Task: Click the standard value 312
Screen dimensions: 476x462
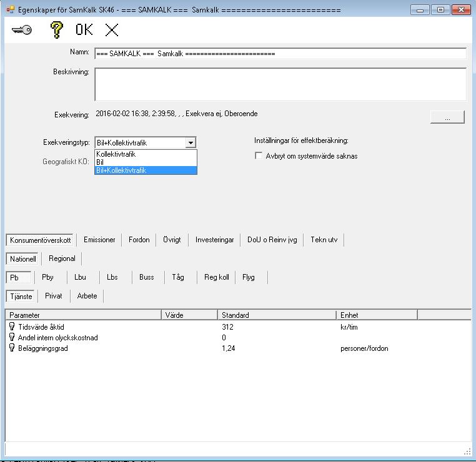Action: coord(227,327)
